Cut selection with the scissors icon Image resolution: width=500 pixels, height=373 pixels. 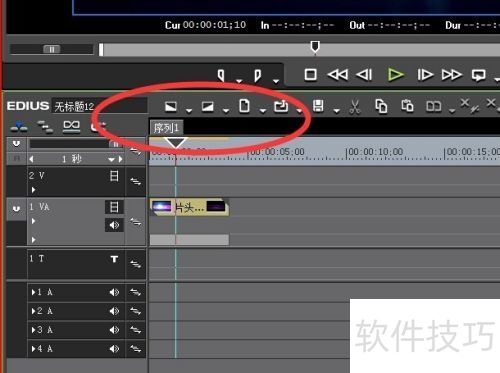(355, 107)
